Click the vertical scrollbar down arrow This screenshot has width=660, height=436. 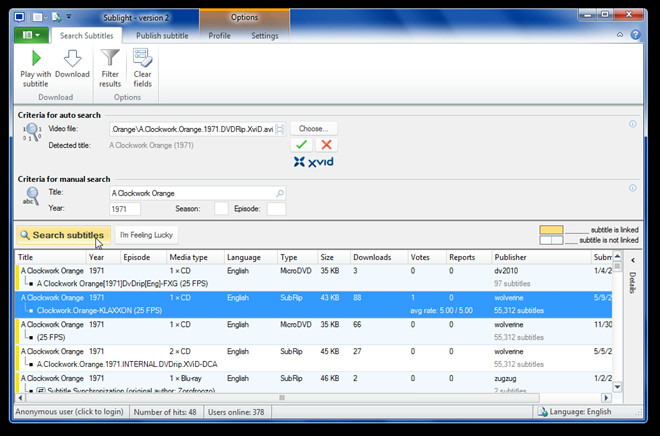pyautogui.click(x=617, y=387)
